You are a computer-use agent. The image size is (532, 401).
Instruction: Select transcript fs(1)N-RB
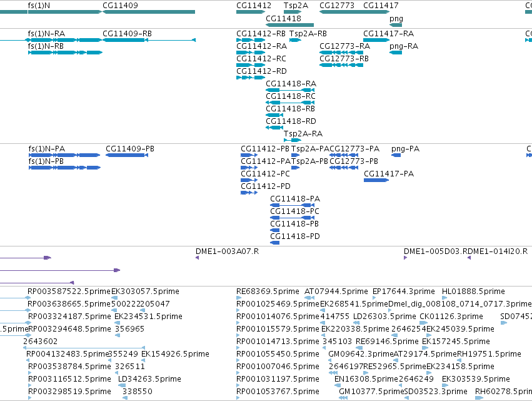pyautogui.click(x=65, y=53)
